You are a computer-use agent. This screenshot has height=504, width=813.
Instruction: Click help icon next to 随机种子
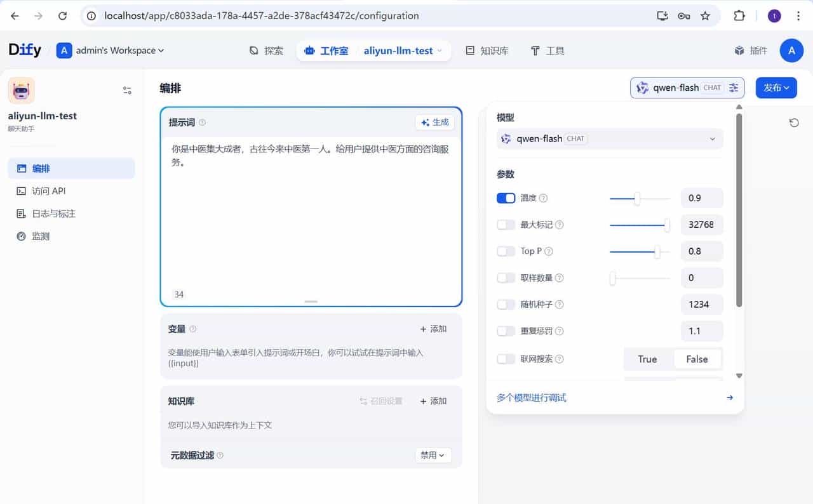point(559,305)
